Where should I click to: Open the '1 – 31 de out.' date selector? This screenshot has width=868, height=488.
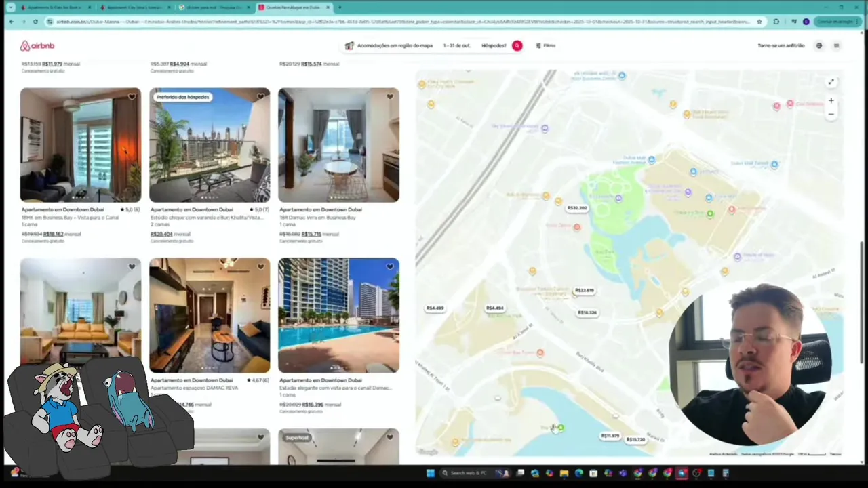456,45
